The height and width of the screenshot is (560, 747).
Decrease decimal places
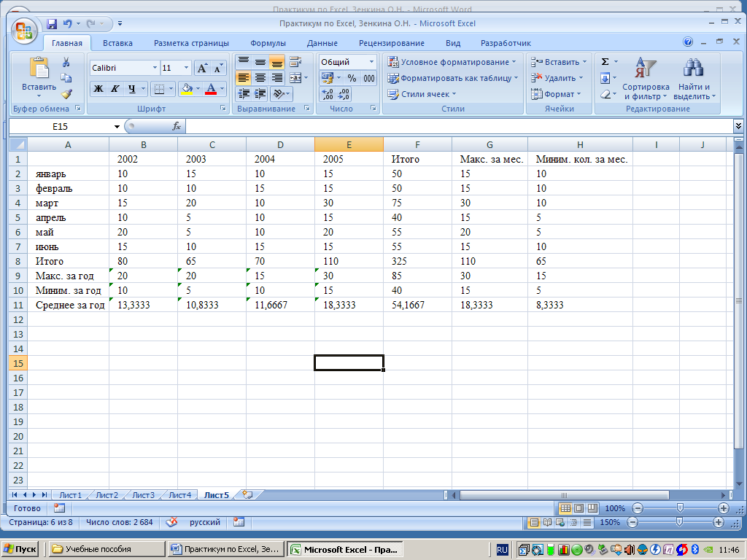[x=344, y=94]
